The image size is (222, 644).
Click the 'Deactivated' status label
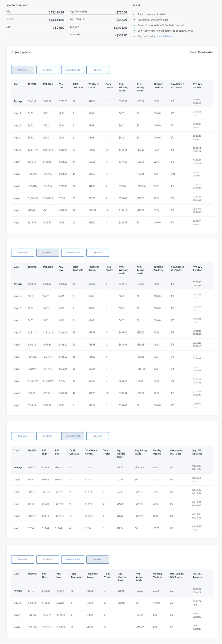205,52
